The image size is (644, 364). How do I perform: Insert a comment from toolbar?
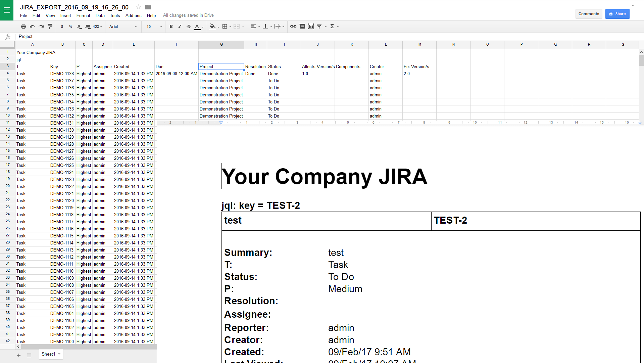302,27
